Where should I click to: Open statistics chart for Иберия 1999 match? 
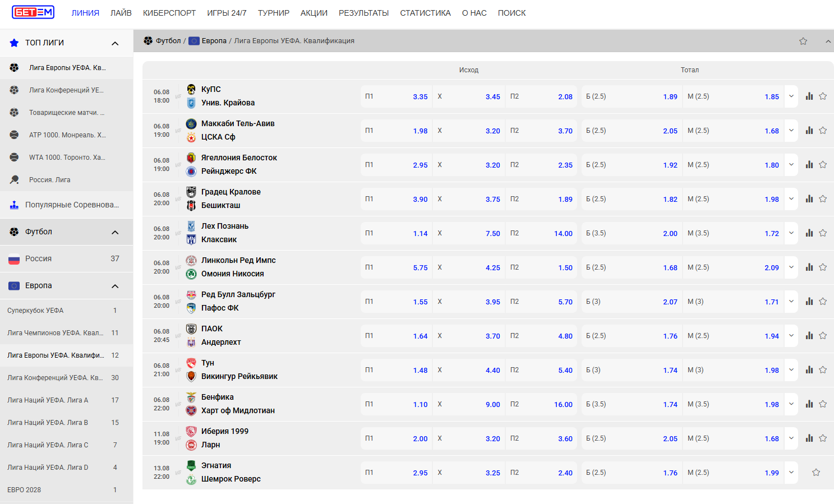(809, 438)
